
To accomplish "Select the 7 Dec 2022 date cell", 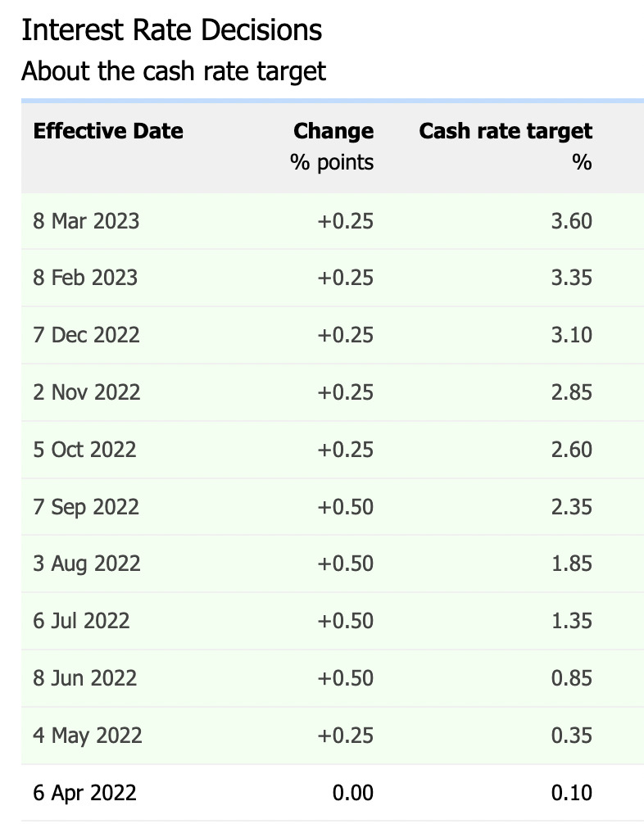I will 86,335.
